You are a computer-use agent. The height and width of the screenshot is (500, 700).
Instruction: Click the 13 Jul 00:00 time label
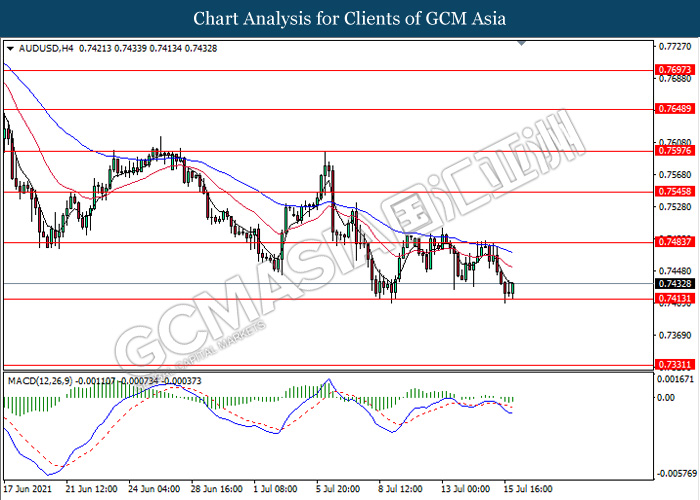coord(466,489)
